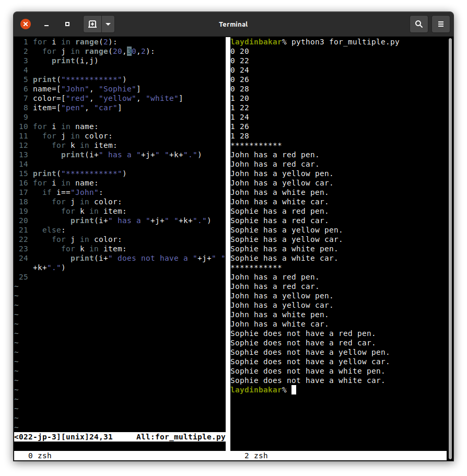Click the new tab icon button
467x476 pixels.
pos(92,24)
